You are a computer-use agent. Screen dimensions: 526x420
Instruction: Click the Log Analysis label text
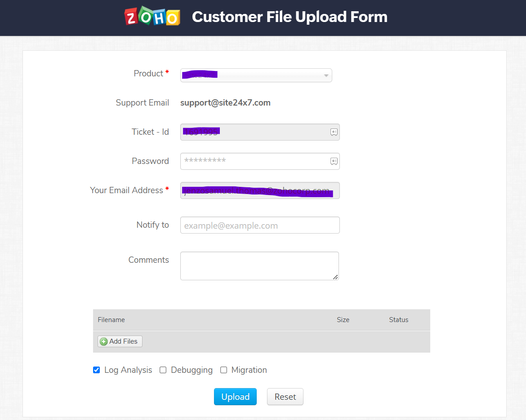(x=128, y=370)
